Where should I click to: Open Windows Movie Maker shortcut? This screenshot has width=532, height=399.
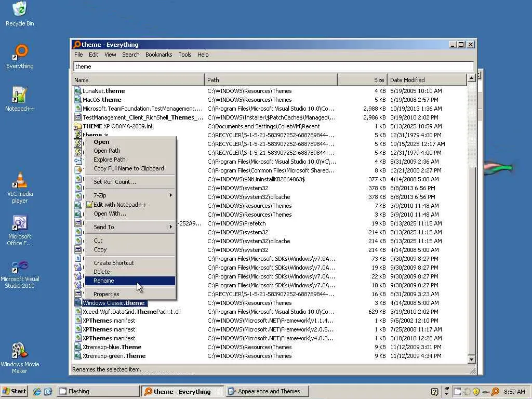pos(20,358)
